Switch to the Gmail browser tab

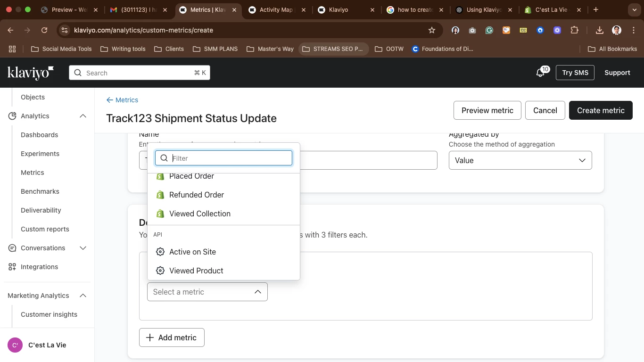click(x=139, y=9)
